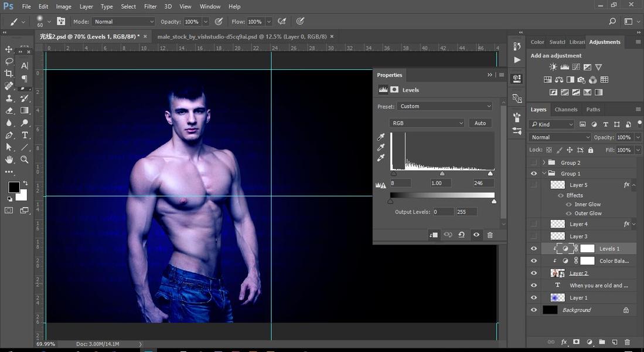Switch to the Channels tab
Screen dimensions: 644x352
(565, 110)
